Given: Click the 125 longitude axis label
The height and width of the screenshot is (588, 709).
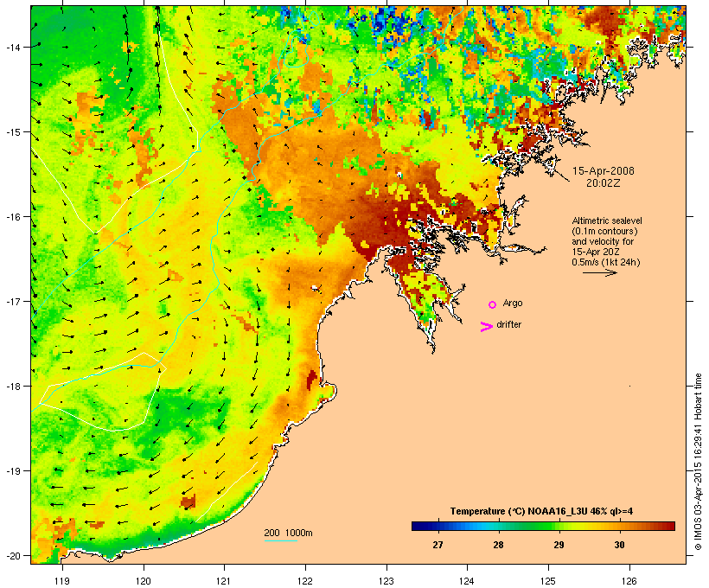Looking at the screenshot, I should click(x=548, y=581).
